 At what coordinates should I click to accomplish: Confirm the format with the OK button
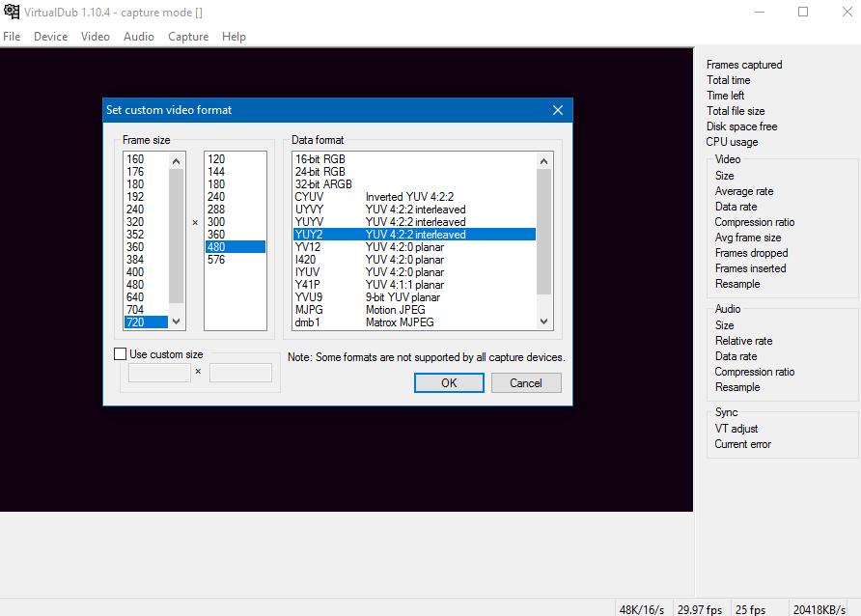449,382
